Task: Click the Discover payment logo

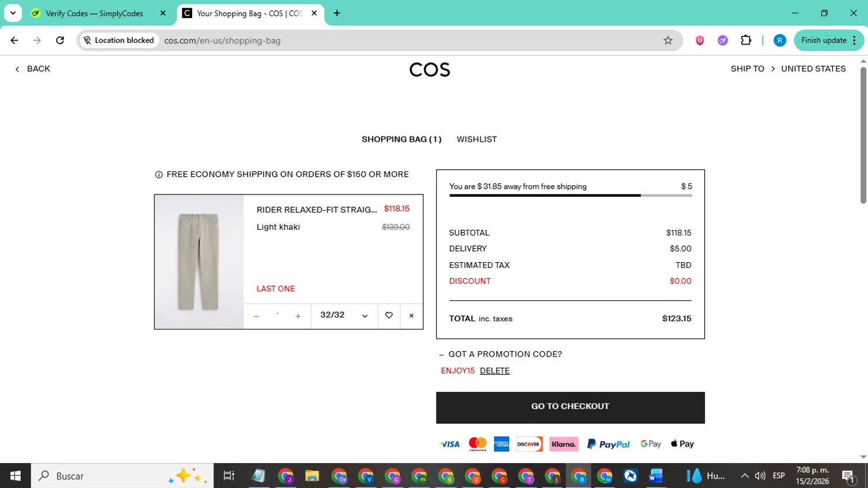Action: tap(529, 444)
